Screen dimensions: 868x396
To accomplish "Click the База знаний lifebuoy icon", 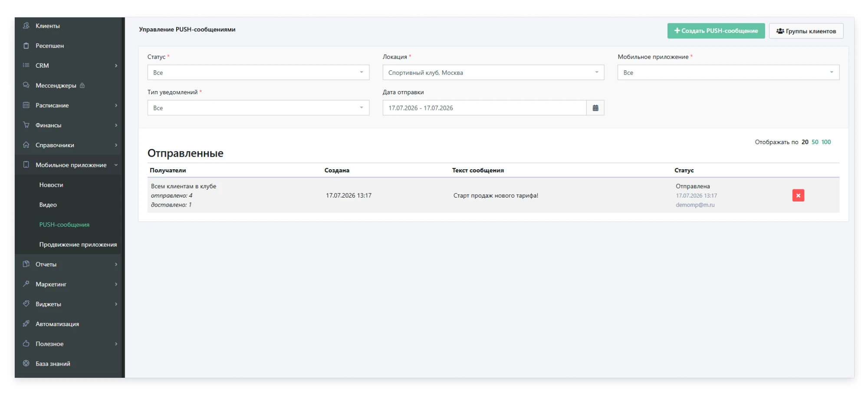I will [26, 363].
